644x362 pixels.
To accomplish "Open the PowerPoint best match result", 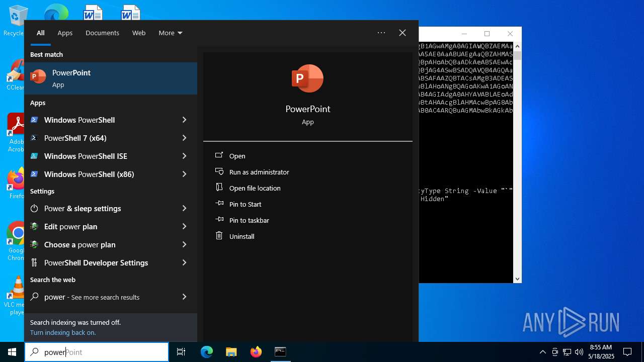I will point(111,78).
